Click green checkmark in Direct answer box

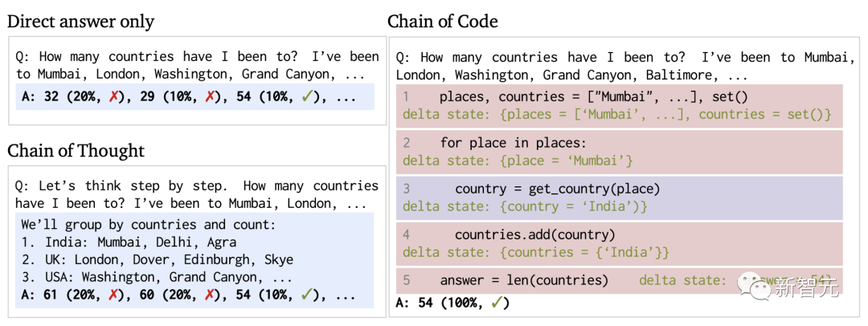(307, 97)
